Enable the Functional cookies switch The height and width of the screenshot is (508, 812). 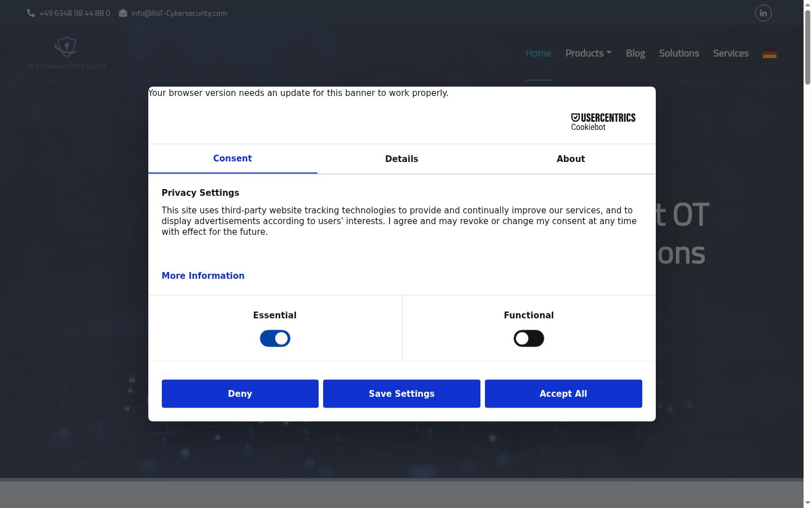(529, 339)
